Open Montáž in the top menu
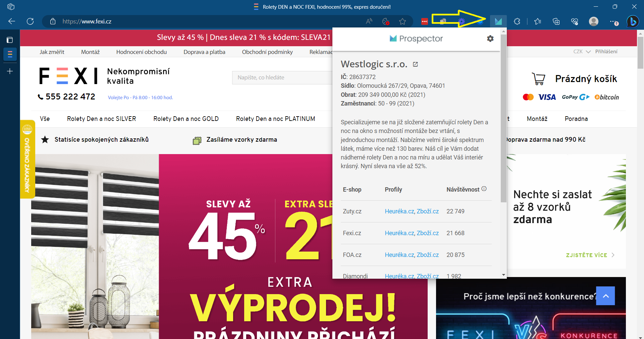 (90, 52)
